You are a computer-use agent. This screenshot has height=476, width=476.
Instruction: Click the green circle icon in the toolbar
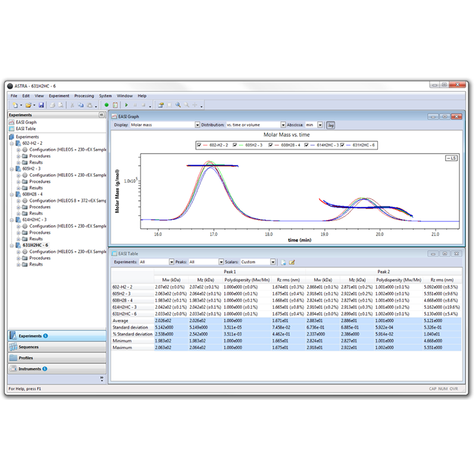107,105
